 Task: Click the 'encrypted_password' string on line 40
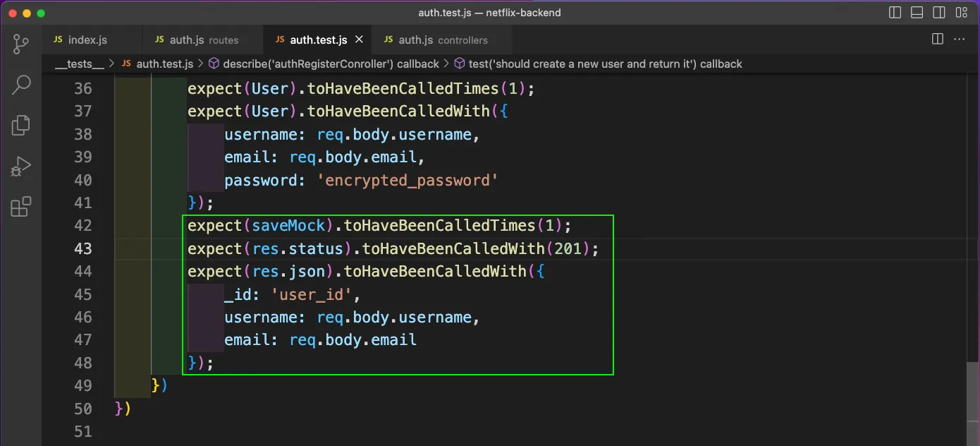pyautogui.click(x=408, y=181)
